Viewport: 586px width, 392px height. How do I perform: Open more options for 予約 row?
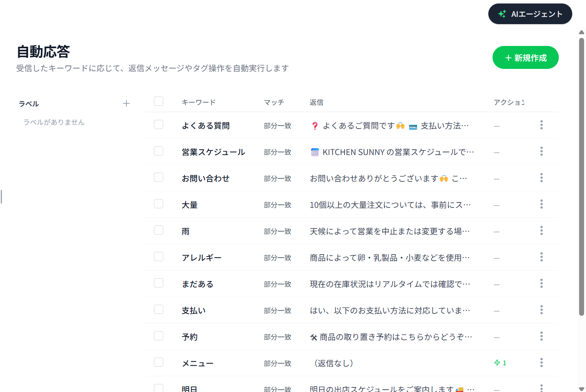click(x=542, y=336)
